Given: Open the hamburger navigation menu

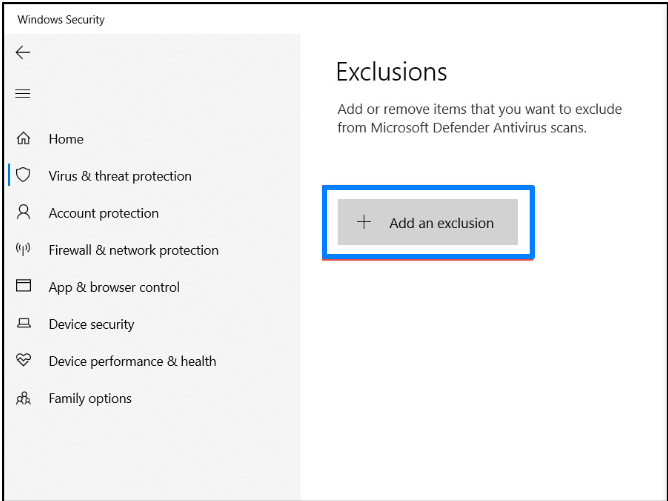Looking at the screenshot, I should [x=23, y=94].
